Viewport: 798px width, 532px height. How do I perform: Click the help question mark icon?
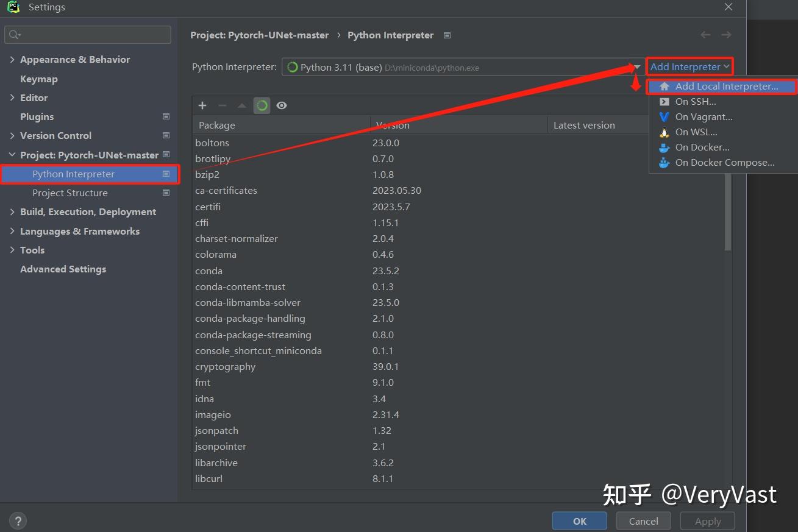tap(18, 520)
